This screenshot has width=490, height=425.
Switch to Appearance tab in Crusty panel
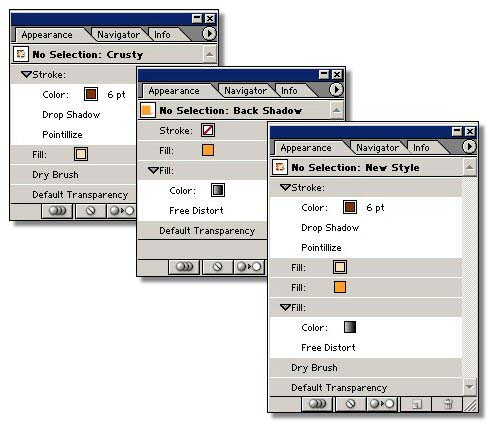pyautogui.click(x=47, y=35)
